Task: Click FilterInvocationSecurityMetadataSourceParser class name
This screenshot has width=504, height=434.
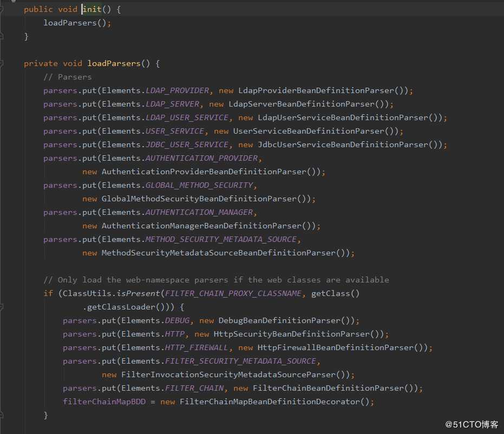Action: pos(228,374)
